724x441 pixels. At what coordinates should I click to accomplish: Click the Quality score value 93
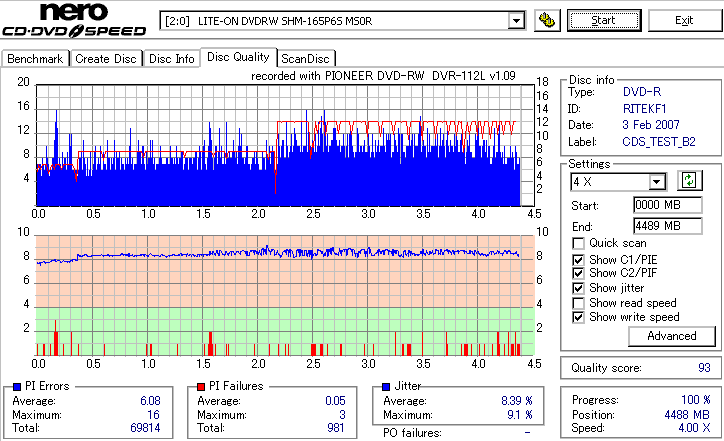coord(704,368)
